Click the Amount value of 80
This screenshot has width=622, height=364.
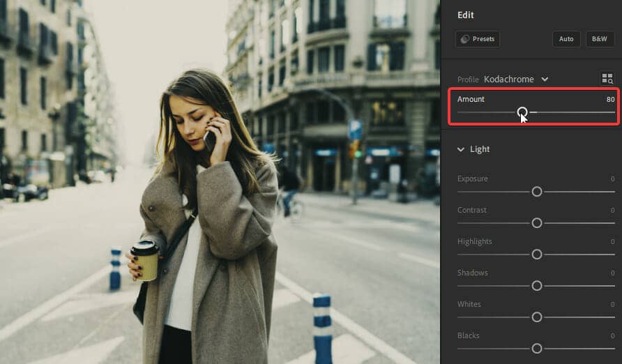click(610, 100)
